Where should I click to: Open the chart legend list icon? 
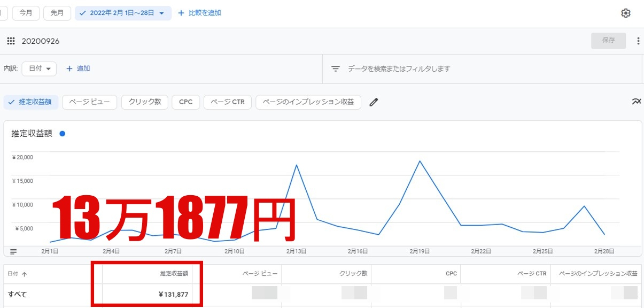(13, 251)
